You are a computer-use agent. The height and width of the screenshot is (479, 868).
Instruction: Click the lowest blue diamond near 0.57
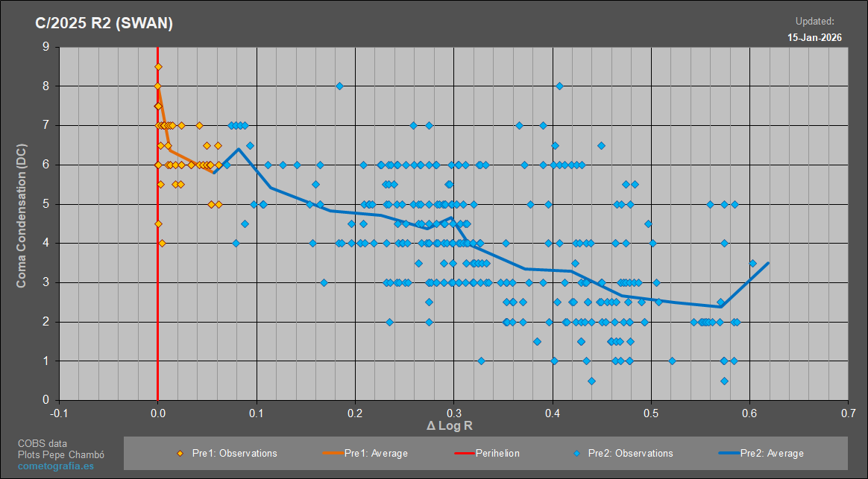pos(724,381)
